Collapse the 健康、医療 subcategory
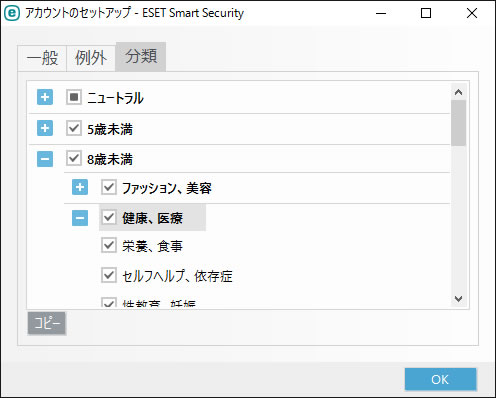496x398 pixels. [80, 218]
